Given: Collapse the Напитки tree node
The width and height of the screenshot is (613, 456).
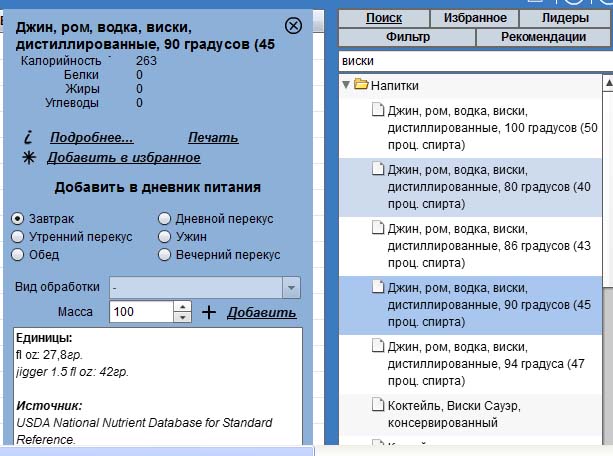Looking at the screenshot, I should coord(346,84).
